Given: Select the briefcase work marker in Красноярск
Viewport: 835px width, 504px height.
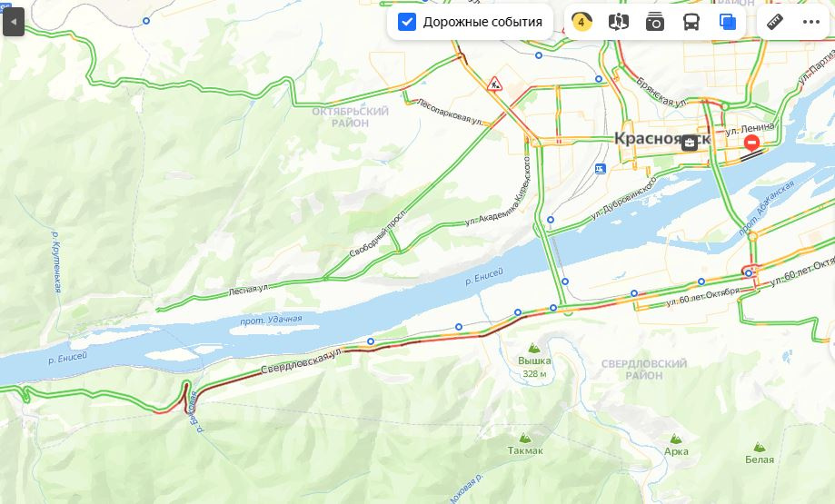Looking at the screenshot, I should click(690, 142).
